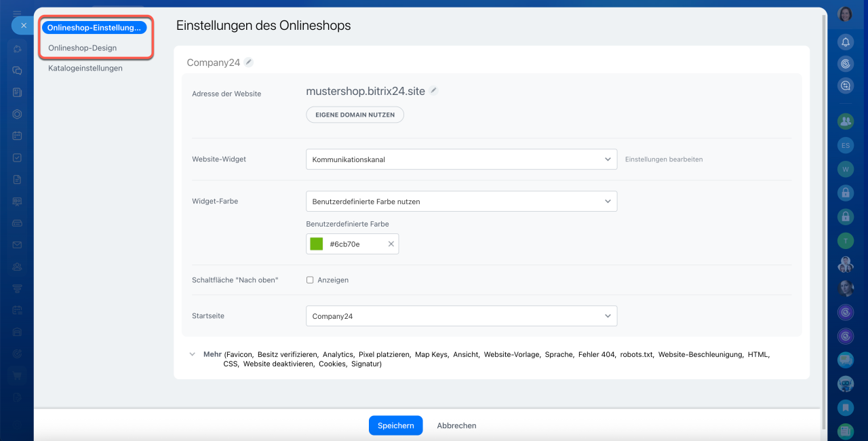The width and height of the screenshot is (868, 441).
Task: Open the user profile avatar at top right
Action: click(845, 14)
